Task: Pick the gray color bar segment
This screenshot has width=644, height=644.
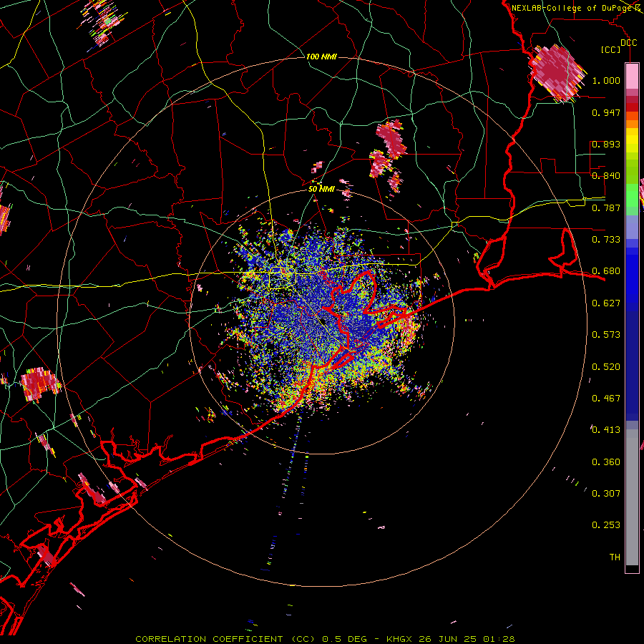Action: [x=632, y=497]
